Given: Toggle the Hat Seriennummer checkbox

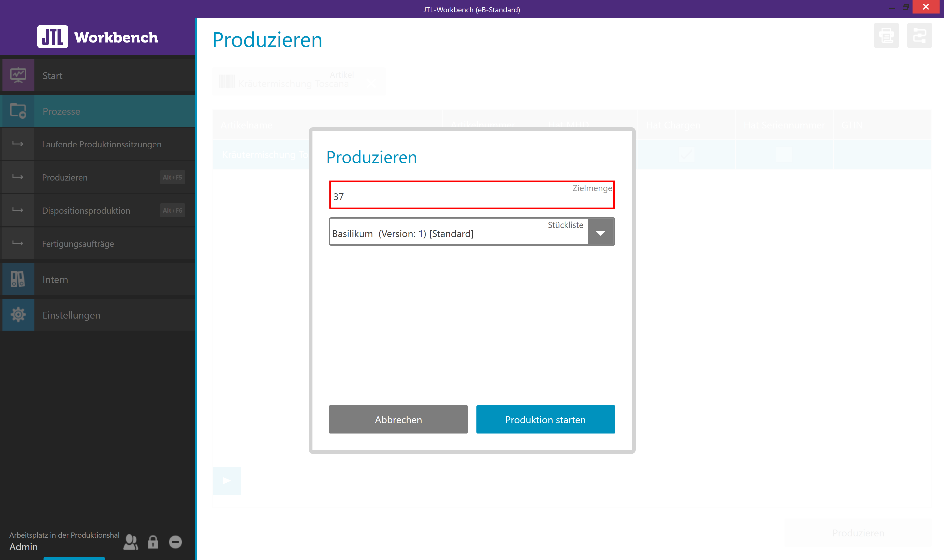Looking at the screenshot, I should tap(784, 154).
